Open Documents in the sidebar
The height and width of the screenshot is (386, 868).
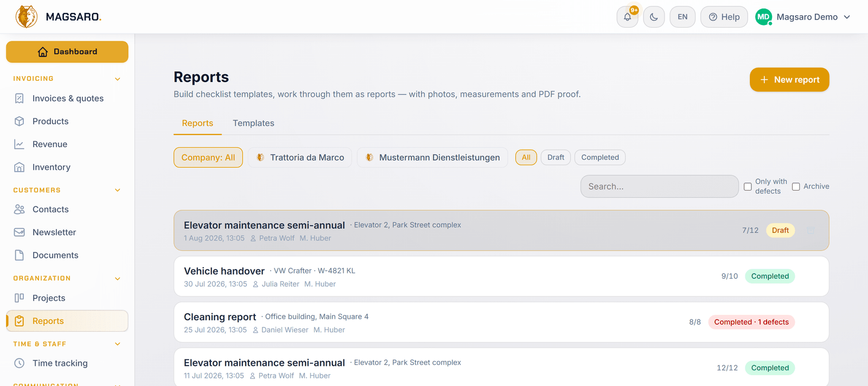[67, 255]
